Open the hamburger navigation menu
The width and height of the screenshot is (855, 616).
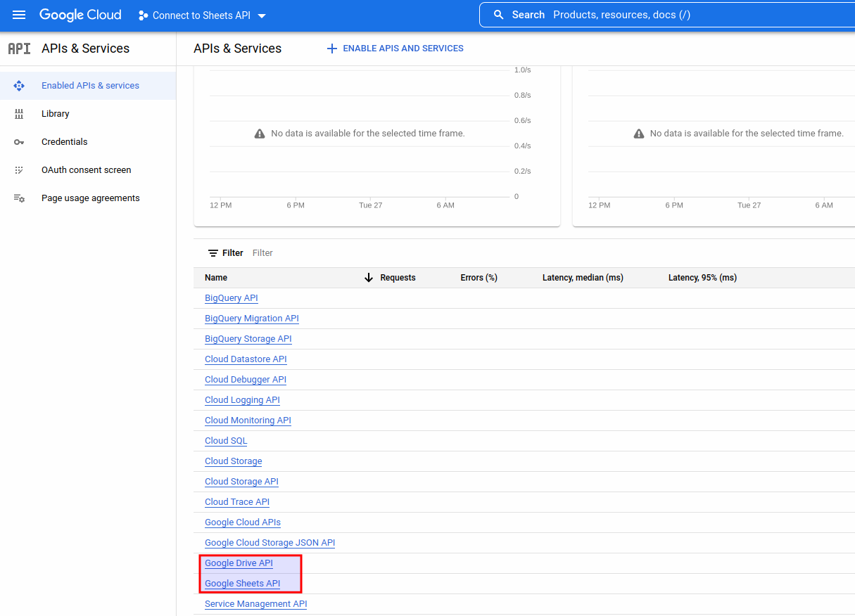coord(19,15)
